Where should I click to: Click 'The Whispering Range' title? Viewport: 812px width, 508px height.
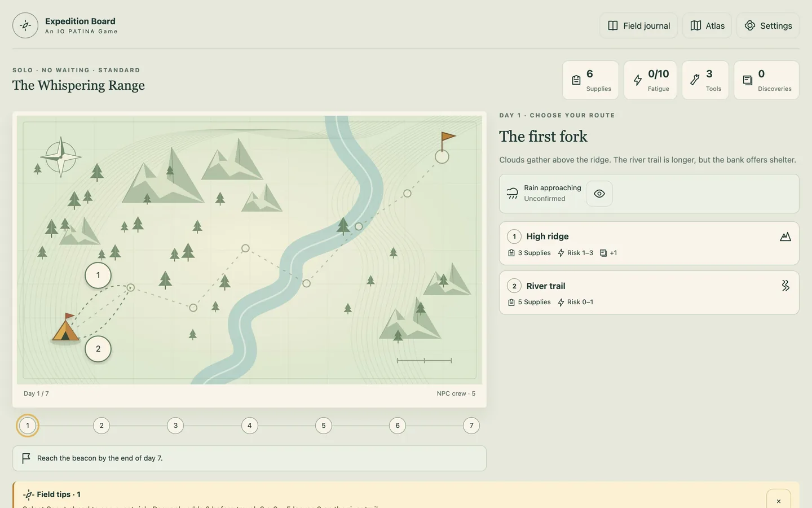[78, 85]
